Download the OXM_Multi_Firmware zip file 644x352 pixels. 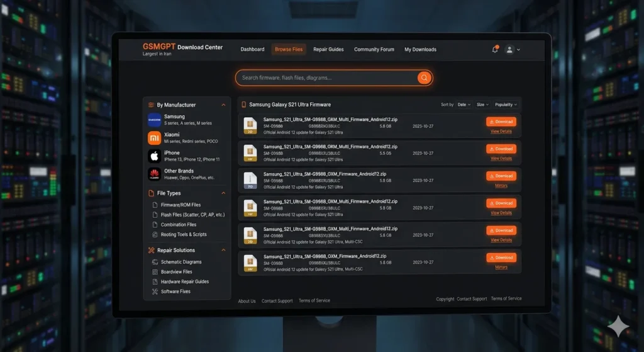tap(501, 203)
